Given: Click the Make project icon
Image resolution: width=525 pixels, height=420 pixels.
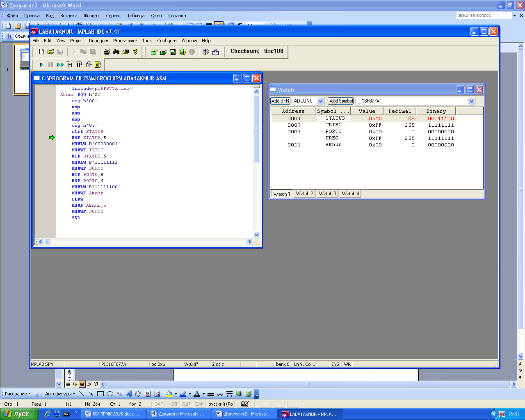Looking at the screenshot, I should [x=206, y=52].
